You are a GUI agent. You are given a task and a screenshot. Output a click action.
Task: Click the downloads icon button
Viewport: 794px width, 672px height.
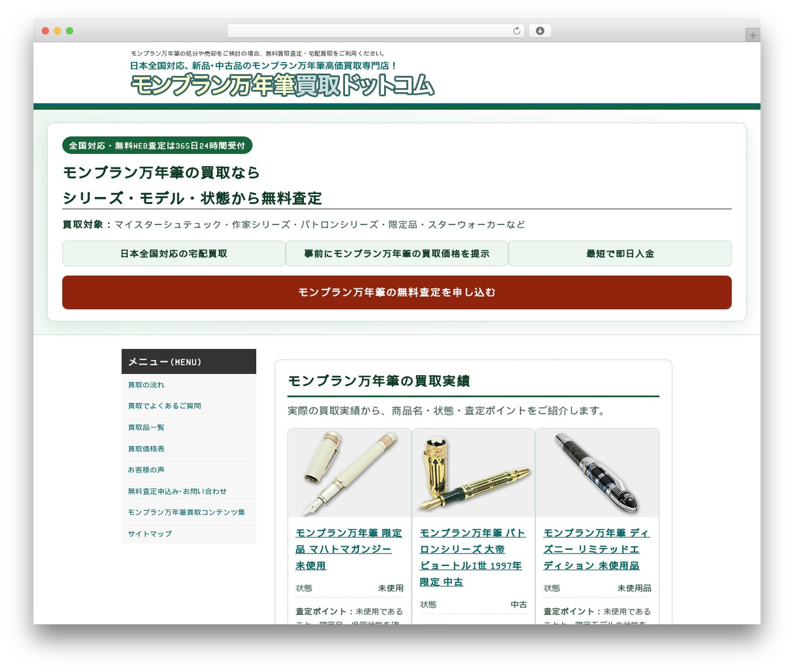(x=540, y=31)
